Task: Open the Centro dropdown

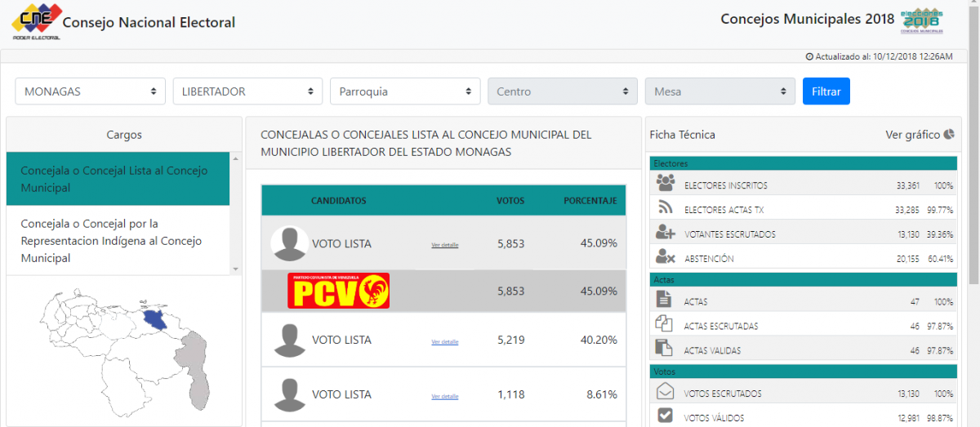Action: pos(563,91)
